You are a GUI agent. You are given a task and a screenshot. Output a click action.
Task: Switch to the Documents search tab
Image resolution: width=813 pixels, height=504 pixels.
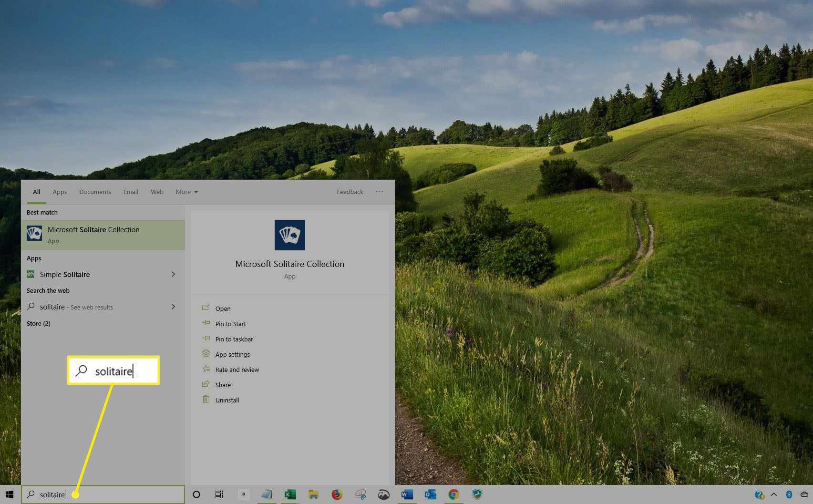coord(95,192)
